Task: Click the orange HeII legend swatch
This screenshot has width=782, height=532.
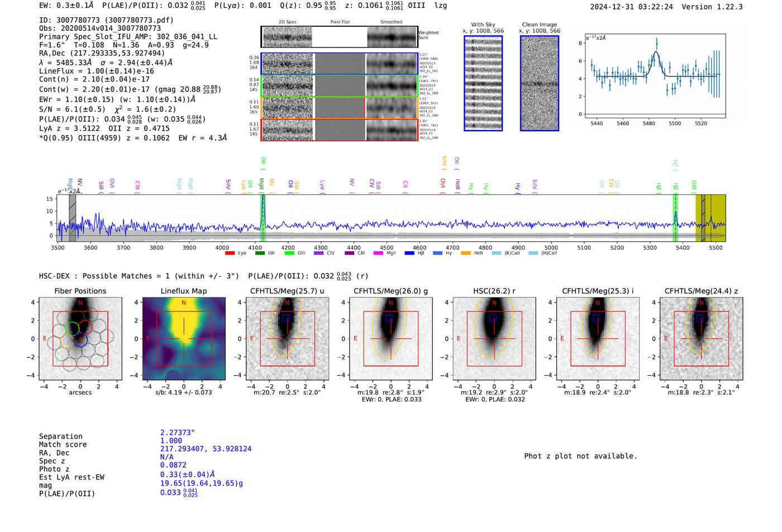Action: click(466, 253)
